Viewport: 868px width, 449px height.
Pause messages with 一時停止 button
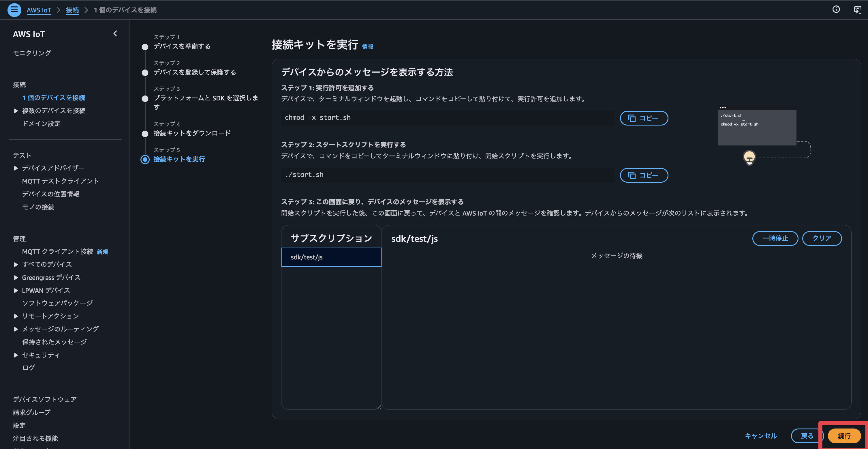(x=775, y=238)
